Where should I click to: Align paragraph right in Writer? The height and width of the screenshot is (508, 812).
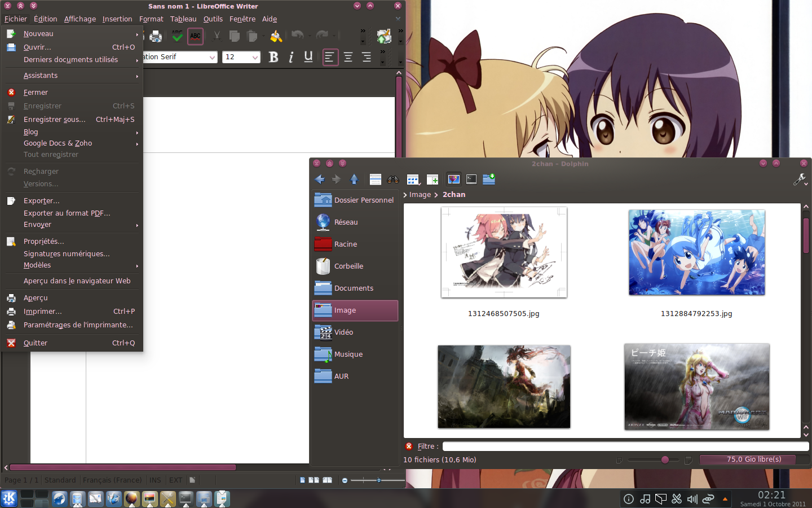[367, 57]
